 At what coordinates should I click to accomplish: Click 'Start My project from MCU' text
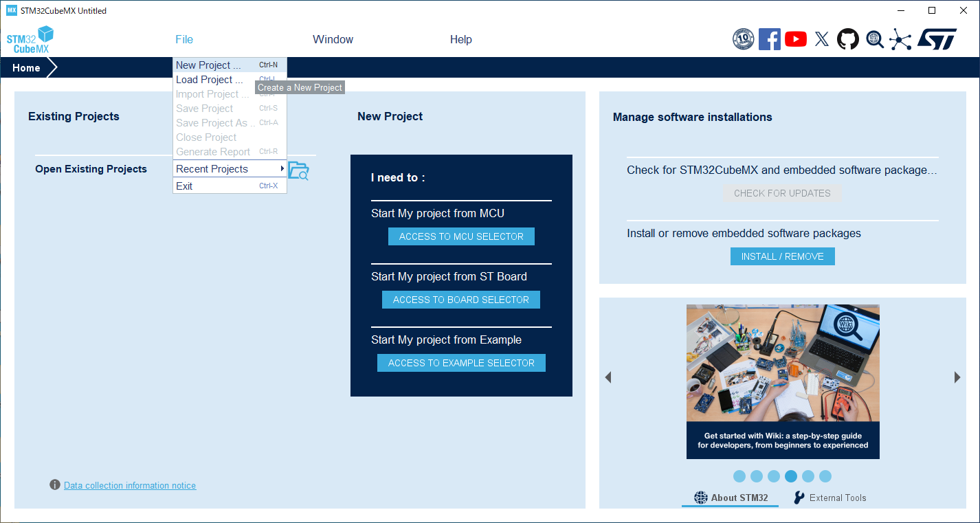click(438, 213)
